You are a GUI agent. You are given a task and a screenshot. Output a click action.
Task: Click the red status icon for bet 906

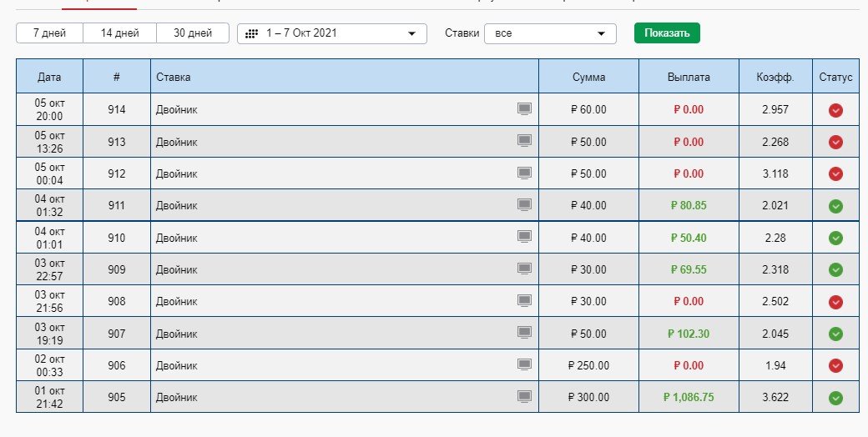[x=835, y=365]
